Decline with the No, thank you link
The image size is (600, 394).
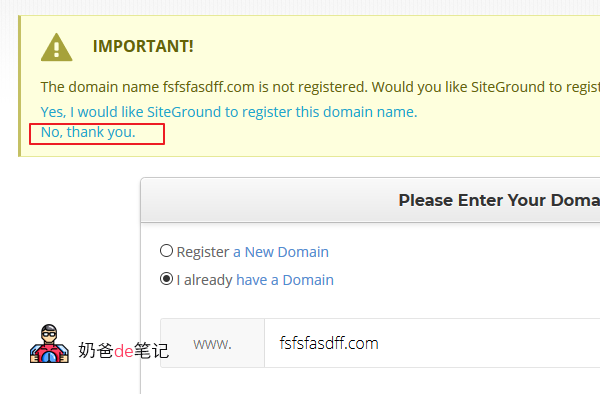tap(88, 132)
